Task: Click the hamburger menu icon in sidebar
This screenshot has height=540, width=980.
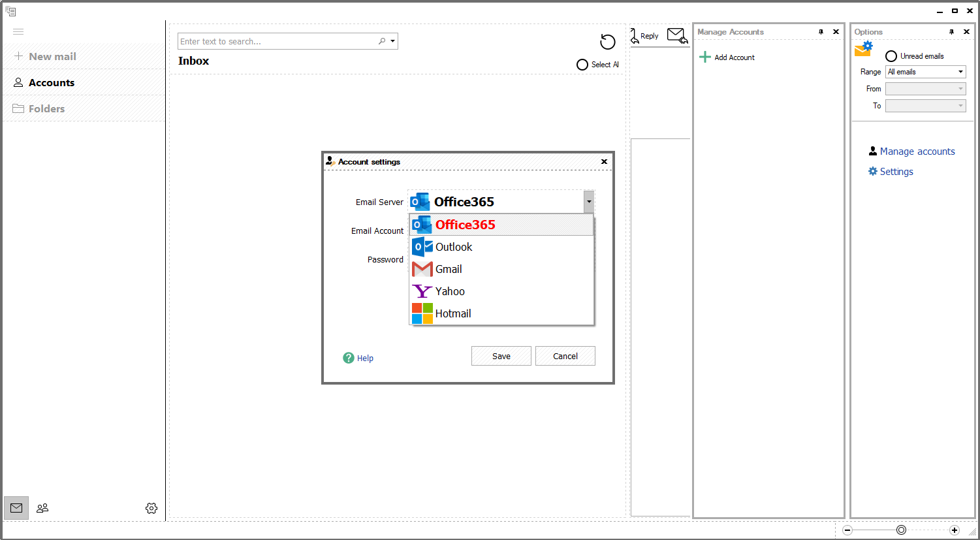Action: (18, 31)
